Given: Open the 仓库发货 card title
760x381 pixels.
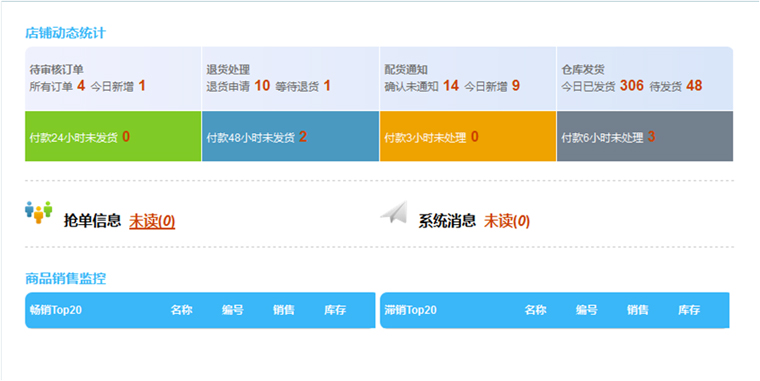Looking at the screenshot, I should [x=583, y=70].
